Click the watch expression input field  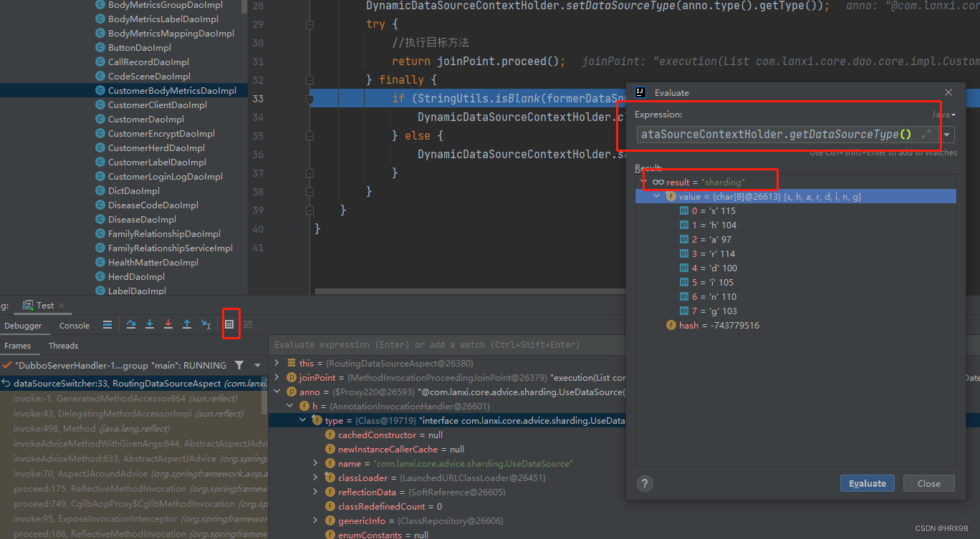[448, 344]
